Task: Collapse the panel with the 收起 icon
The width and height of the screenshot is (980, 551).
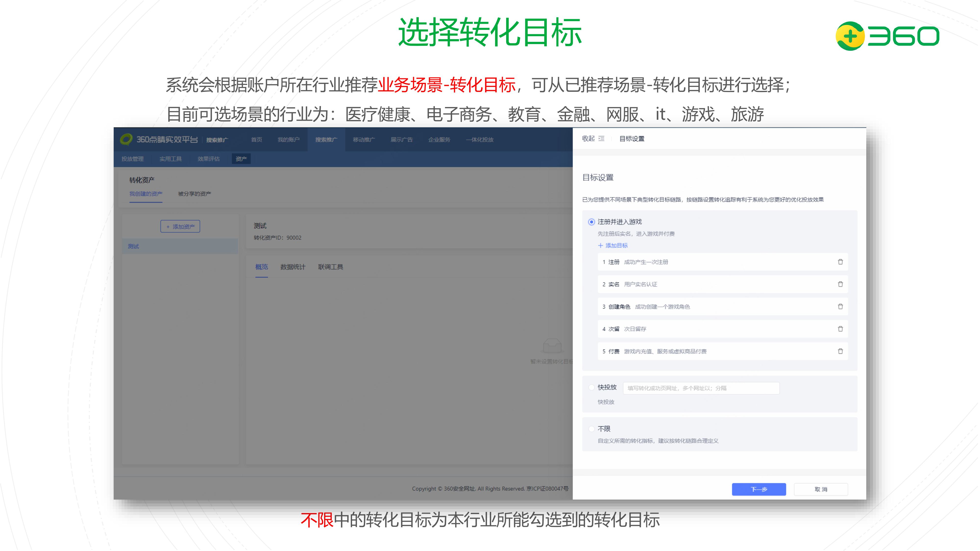Action: click(x=601, y=138)
